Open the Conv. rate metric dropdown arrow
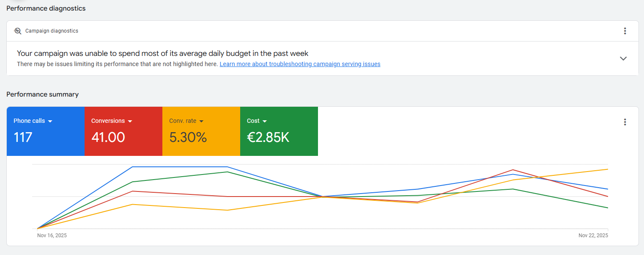The image size is (644, 255). tap(201, 121)
